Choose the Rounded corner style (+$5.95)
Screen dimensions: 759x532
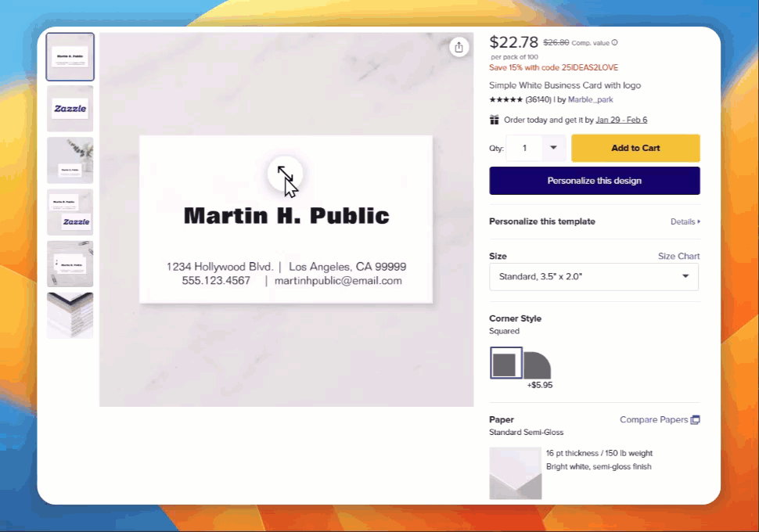pos(537,365)
